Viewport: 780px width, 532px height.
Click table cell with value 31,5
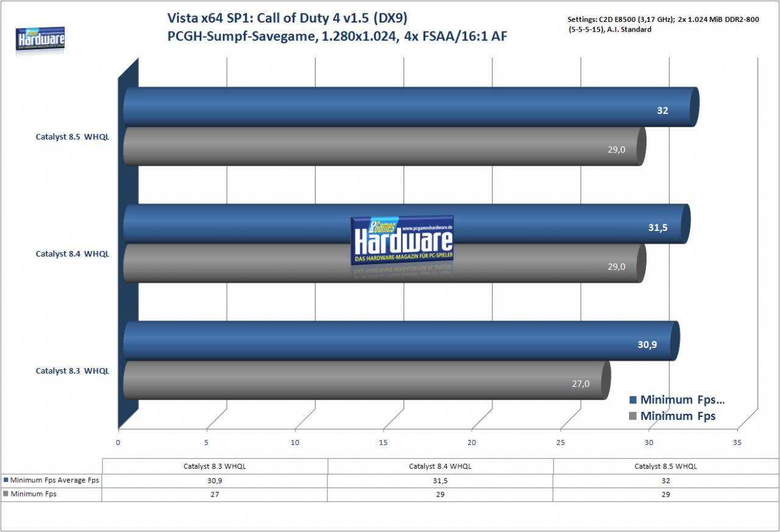point(441,480)
